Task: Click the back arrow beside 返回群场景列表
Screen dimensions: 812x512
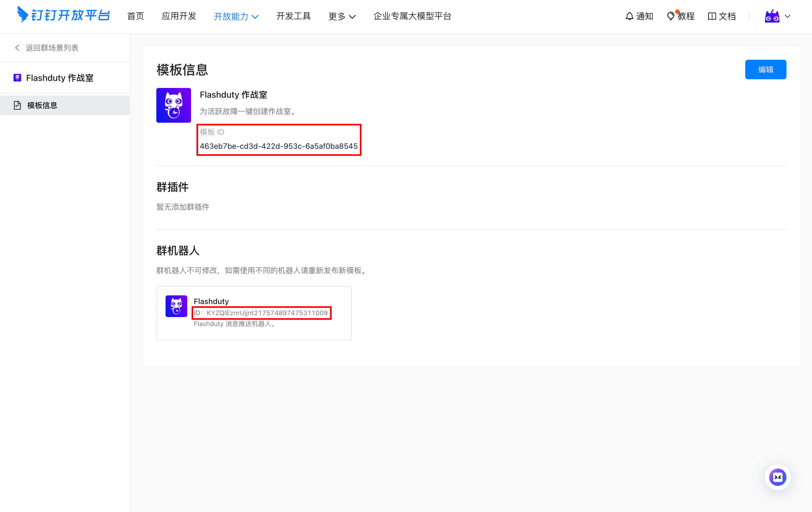Action: point(17,48)
